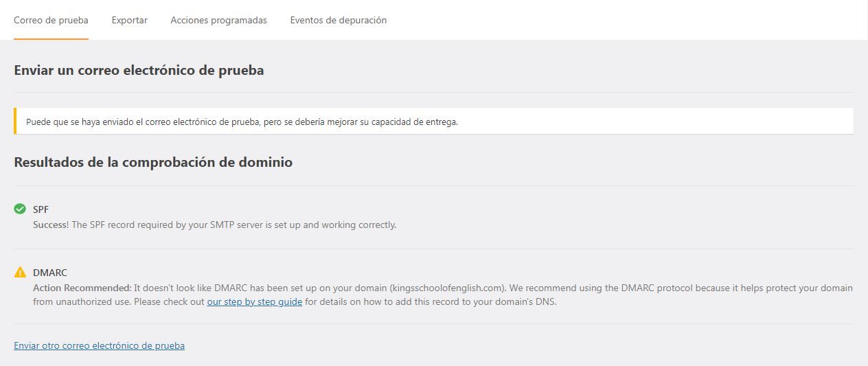Click the DMARC result title
This screenshot has height=366, width=868.
pyautogui.click(x=50, y=273)
